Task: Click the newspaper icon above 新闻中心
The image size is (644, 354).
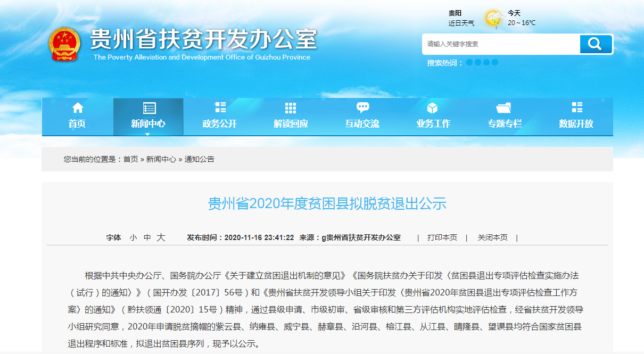Action: [148, 108]
